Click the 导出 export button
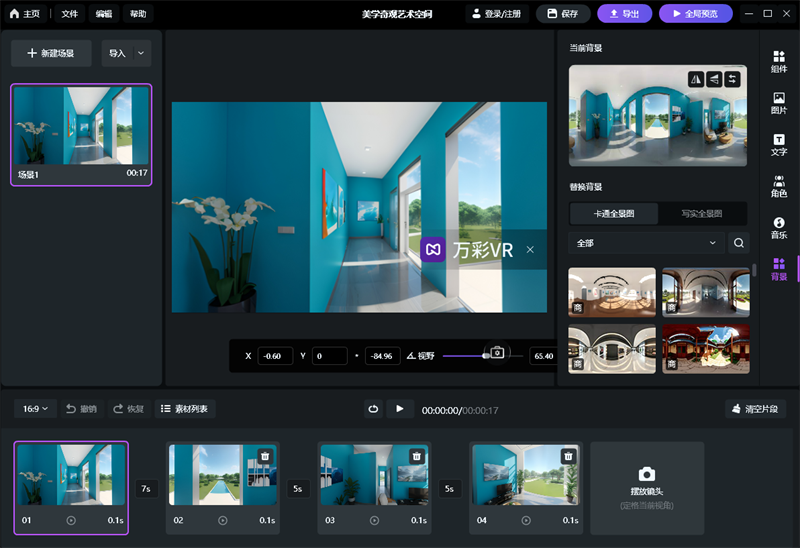This screenshot has width=800, height=548. 625,14
